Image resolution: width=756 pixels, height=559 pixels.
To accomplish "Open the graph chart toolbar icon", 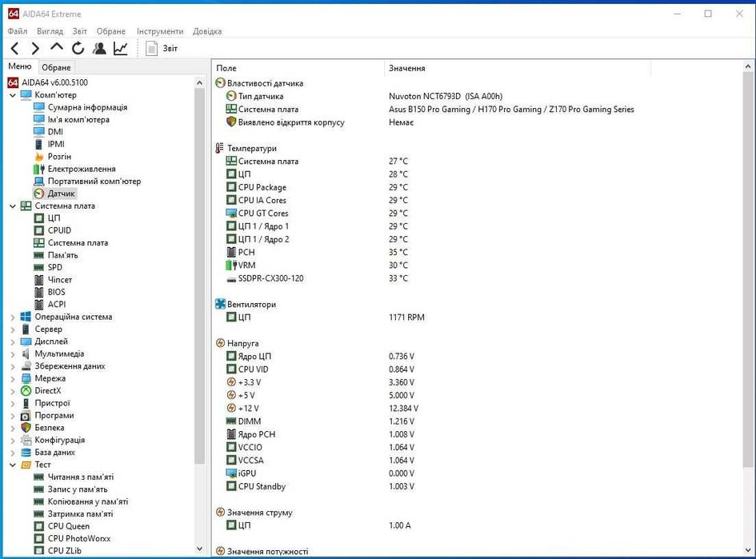I will (121, 48).
